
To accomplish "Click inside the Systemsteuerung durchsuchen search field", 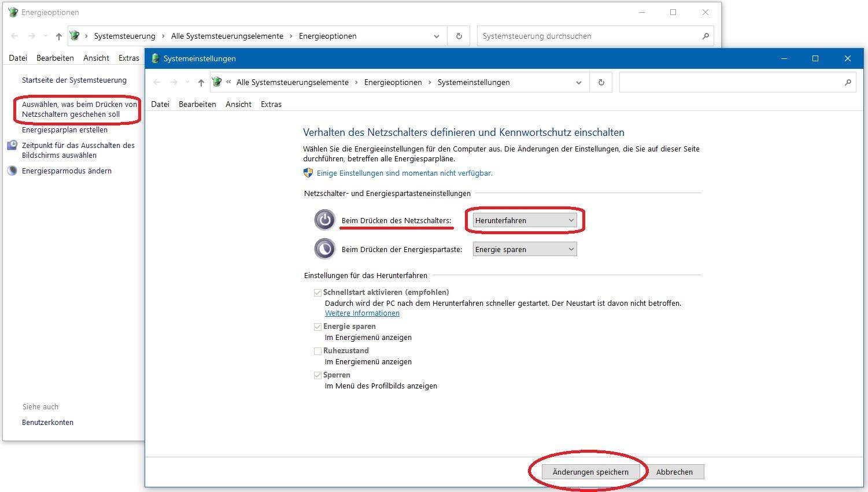I will point(578,36).
